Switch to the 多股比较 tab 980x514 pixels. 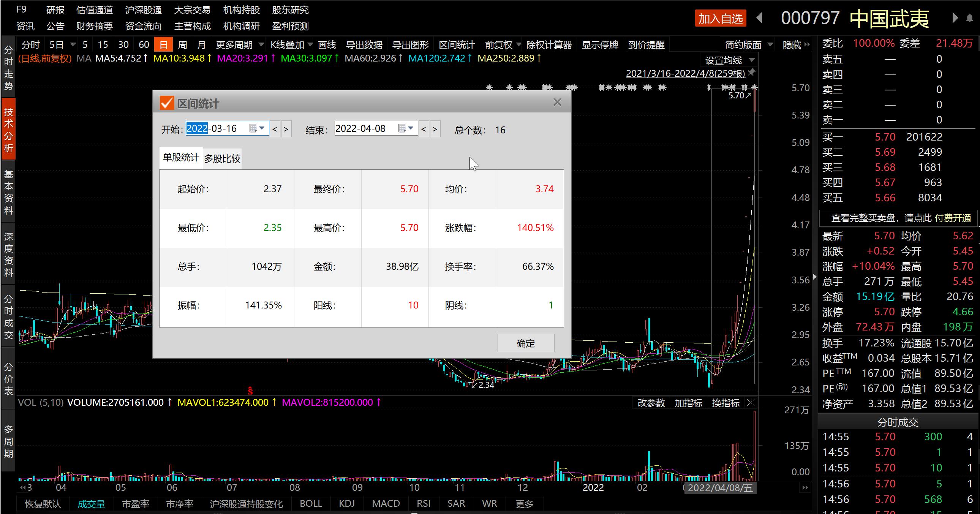[222, 158]
